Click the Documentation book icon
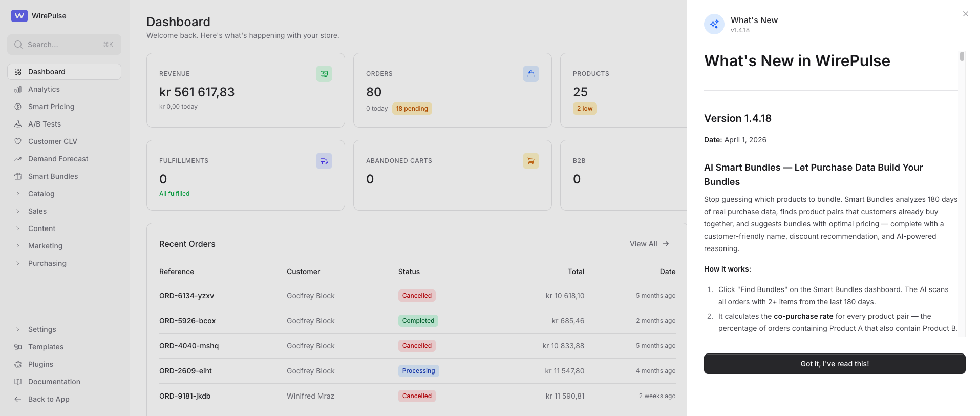 point(18,382)
